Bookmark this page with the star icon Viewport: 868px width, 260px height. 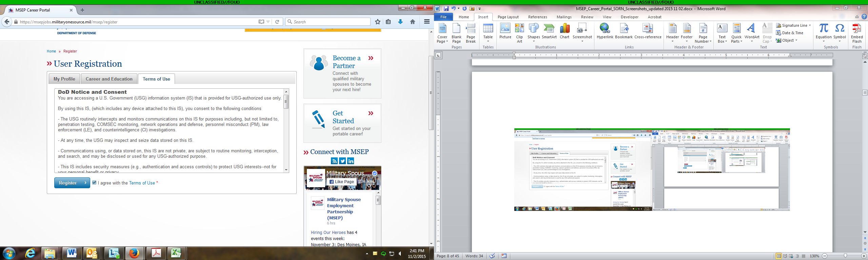click(378, 22)
